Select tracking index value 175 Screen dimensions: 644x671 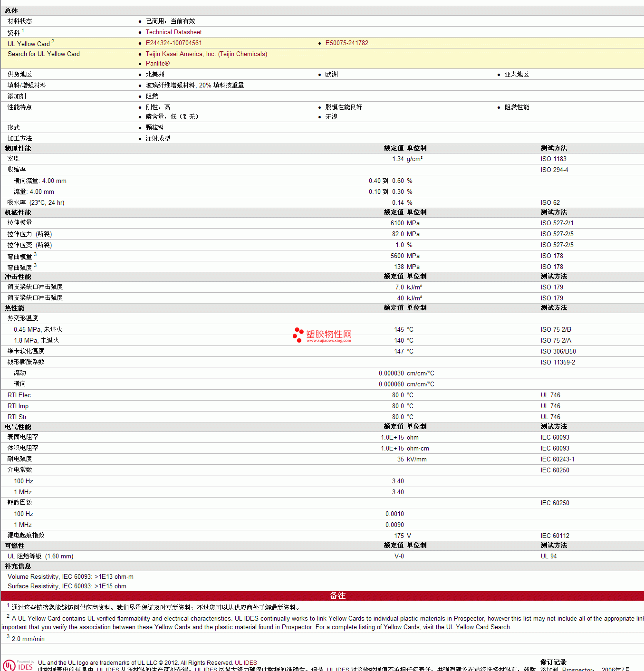(399, 536)
